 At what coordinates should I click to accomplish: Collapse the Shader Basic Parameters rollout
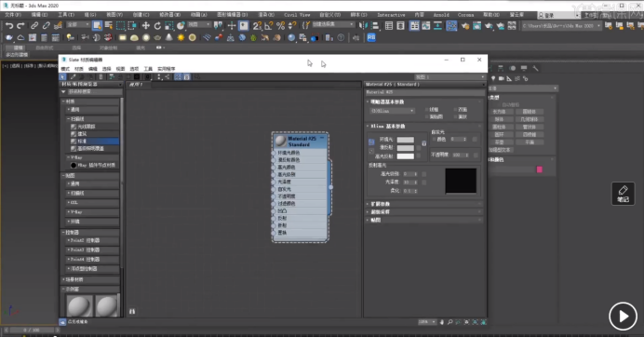pos(423,101)
